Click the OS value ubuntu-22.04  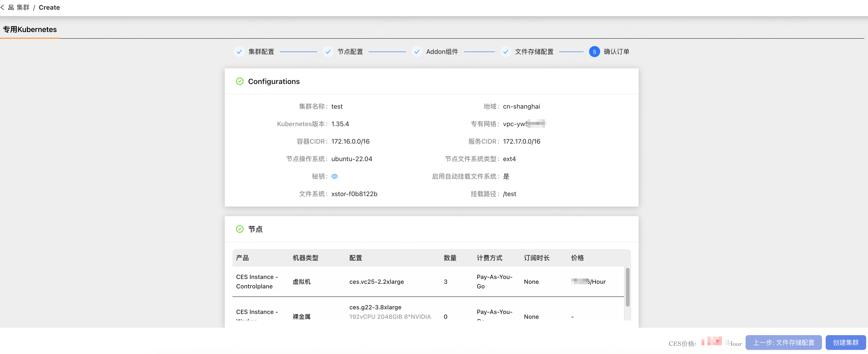pos(352,159)
